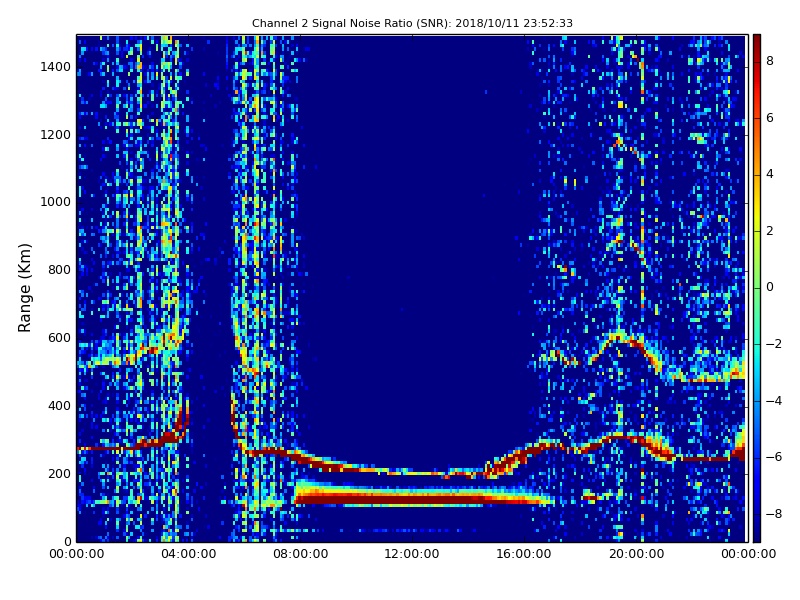Click the 800 tick label on the range axis
The height and width of the screenshot is (600, 800).
pos(59,270)
